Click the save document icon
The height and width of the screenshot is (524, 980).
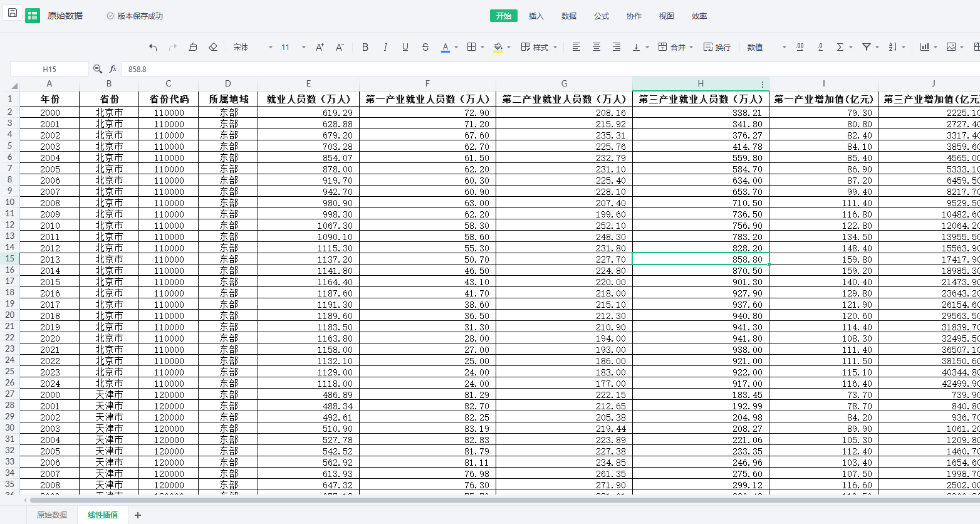[x=13, y=13]
